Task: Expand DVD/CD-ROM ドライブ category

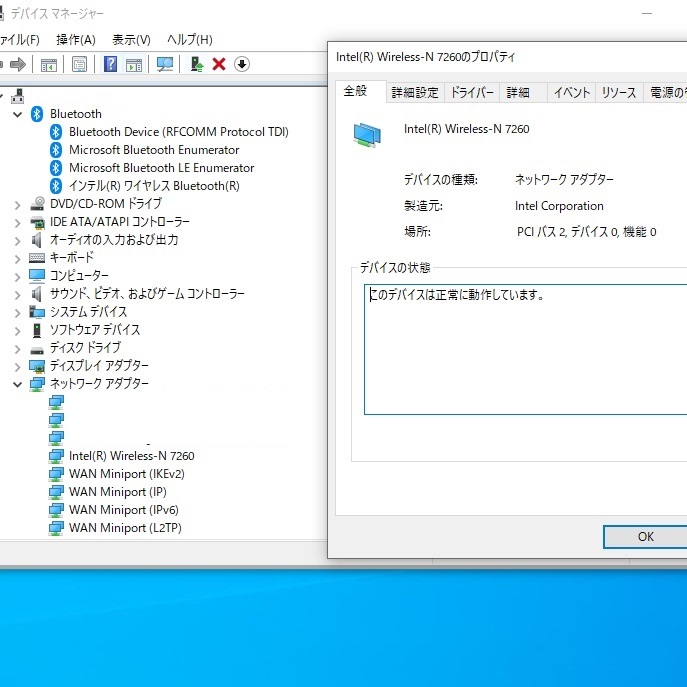Action: [x=18, y=205]
